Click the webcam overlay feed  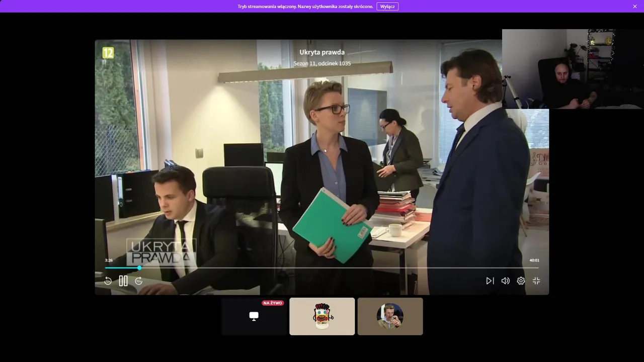[x=573, y=69]
